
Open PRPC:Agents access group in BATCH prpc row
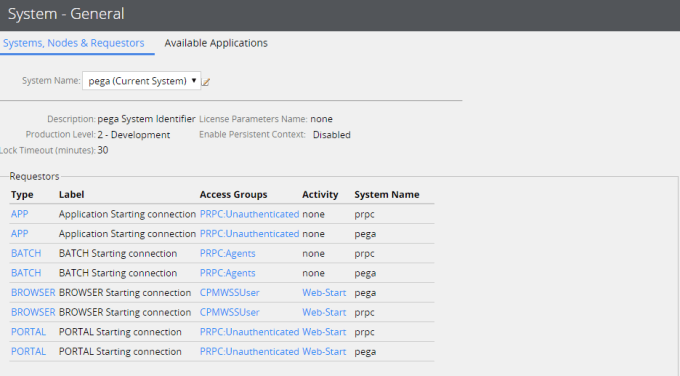pos(227,253)
